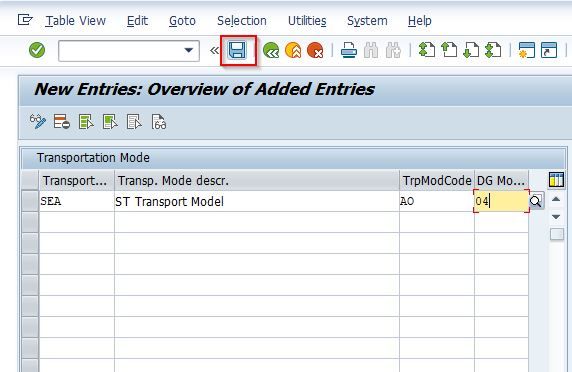Open the Utilities menu
This screenshot has width=572, height=372.
pos(307,21)
